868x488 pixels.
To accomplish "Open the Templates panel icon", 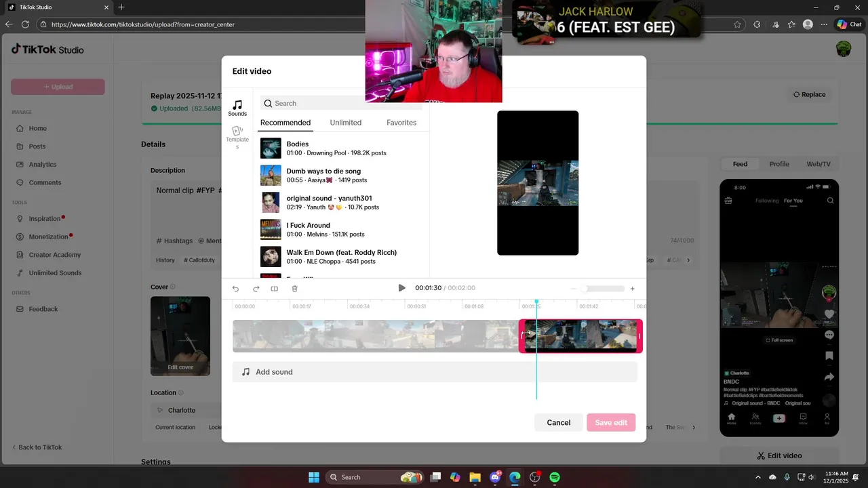I will point(237,137).
